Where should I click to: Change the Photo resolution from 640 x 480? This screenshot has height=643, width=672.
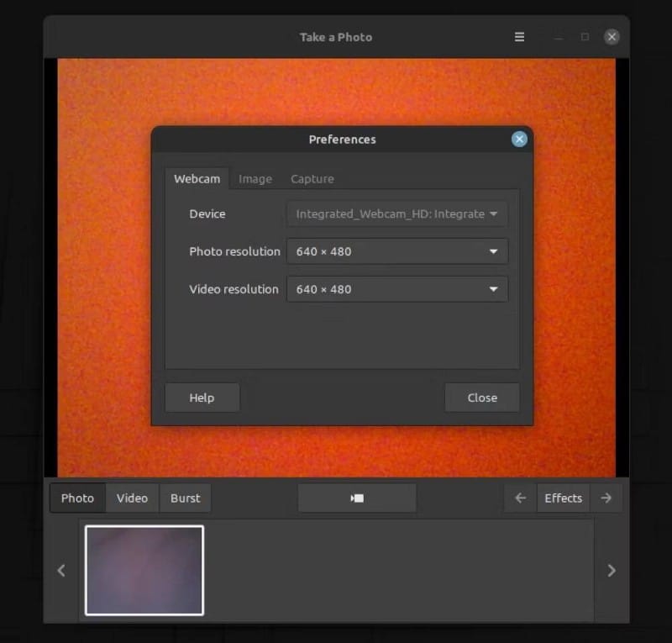(x=396, y=251)
